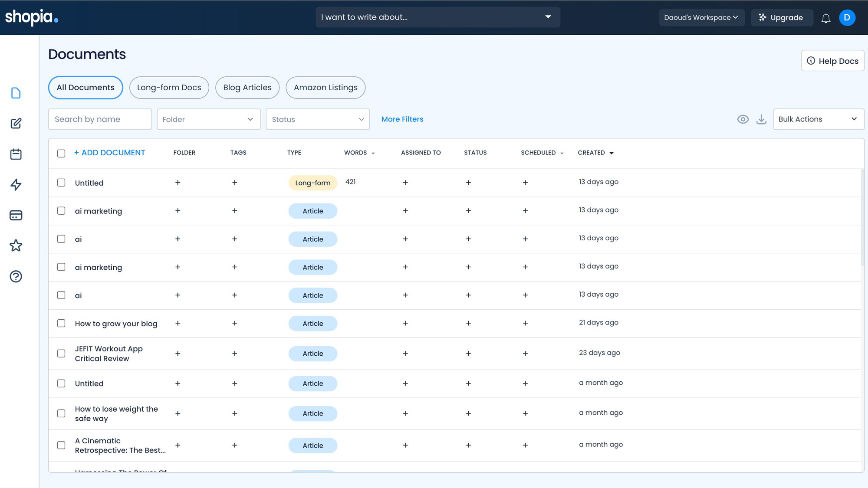Click the documents table vertical scrollbar
Screen dimensions: 868x488
[x=862, y=217]
